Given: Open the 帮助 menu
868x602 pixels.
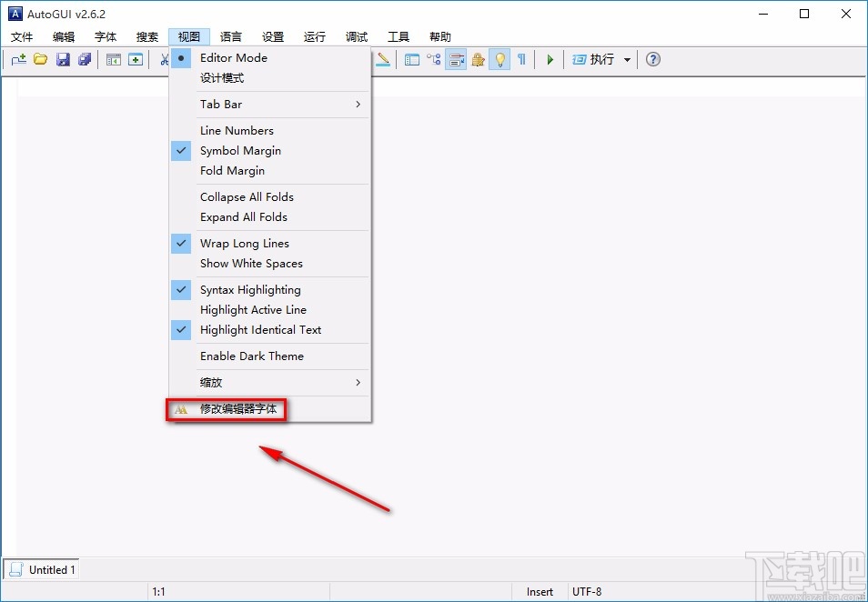Looking at the screenshot, I should pyautogui.click(x=440, y=37).
